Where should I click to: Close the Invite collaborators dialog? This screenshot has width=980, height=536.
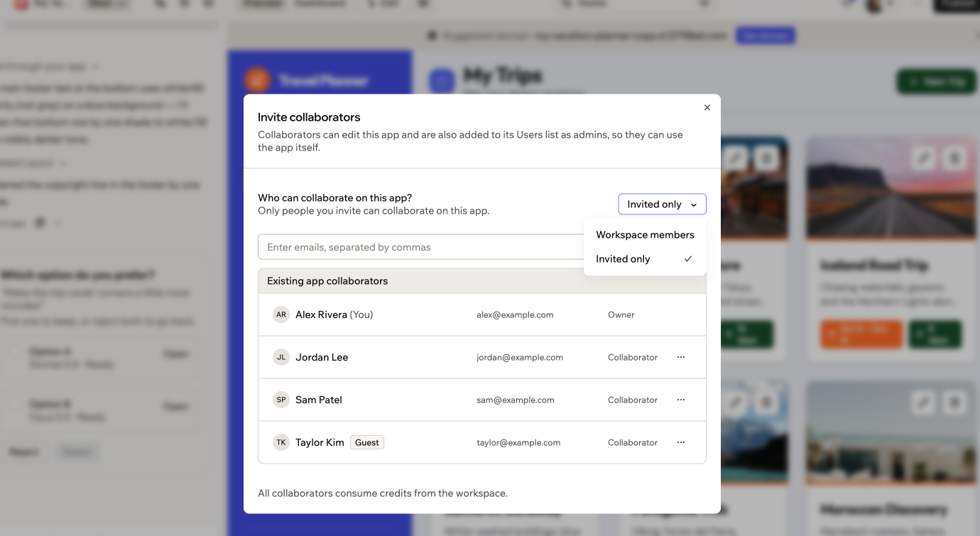click(707, 108)
